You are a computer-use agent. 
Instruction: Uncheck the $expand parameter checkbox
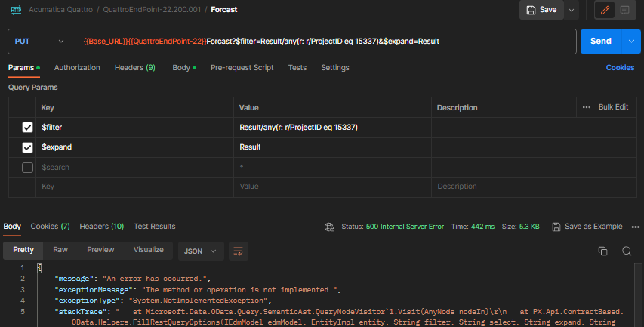[27, 147]
